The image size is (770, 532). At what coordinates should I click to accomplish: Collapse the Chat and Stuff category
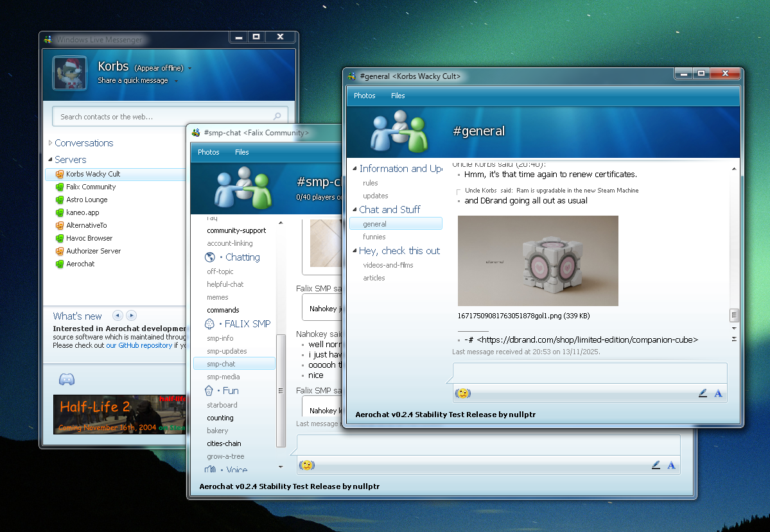pyautogui.click(x=354, y=210)
